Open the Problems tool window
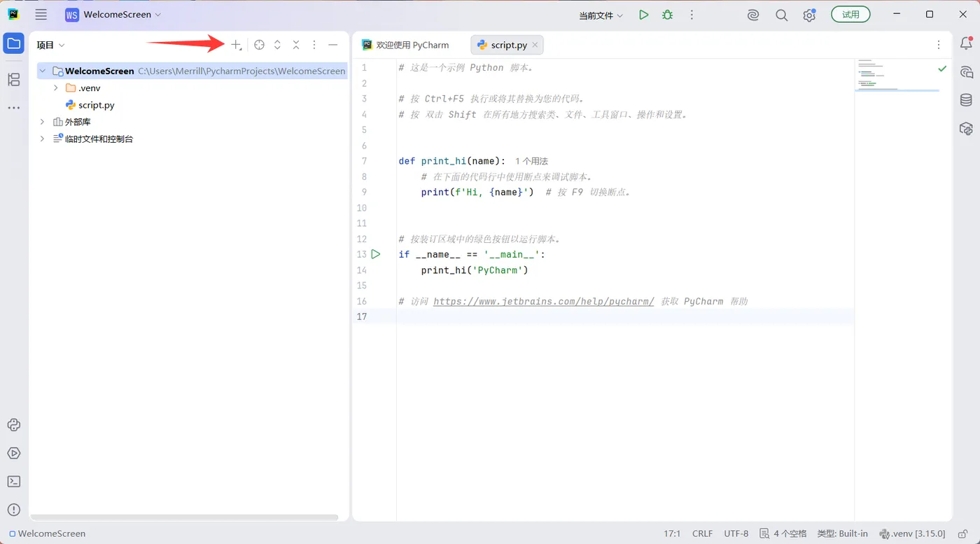Image resolution: width=980 pixels, height=544 pixels. coord(14,510)
